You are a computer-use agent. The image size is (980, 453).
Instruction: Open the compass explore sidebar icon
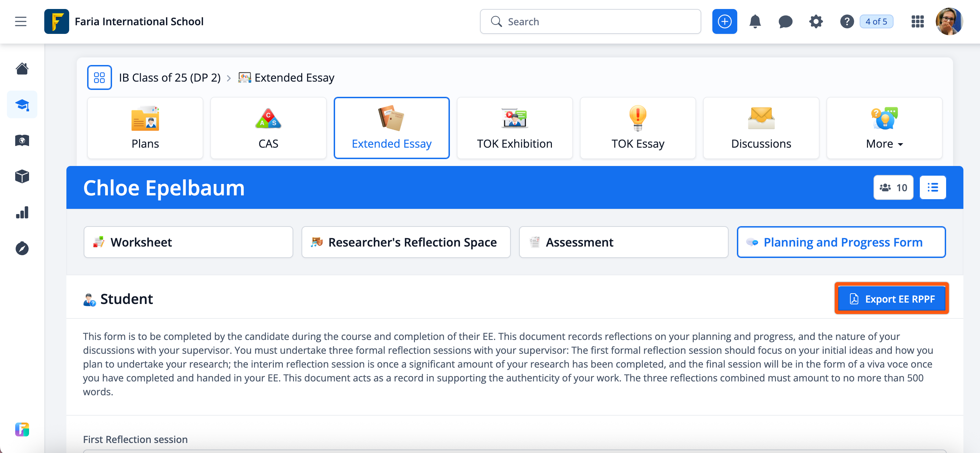click(22, 248)
